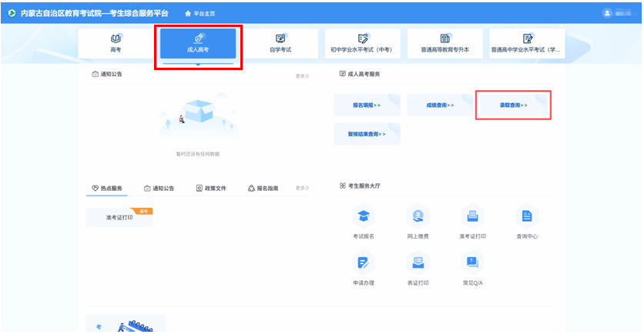This screenshot has width=644, height=334.
Task: Open 准考证打印 icon in service hall
Action: point(472,216)
